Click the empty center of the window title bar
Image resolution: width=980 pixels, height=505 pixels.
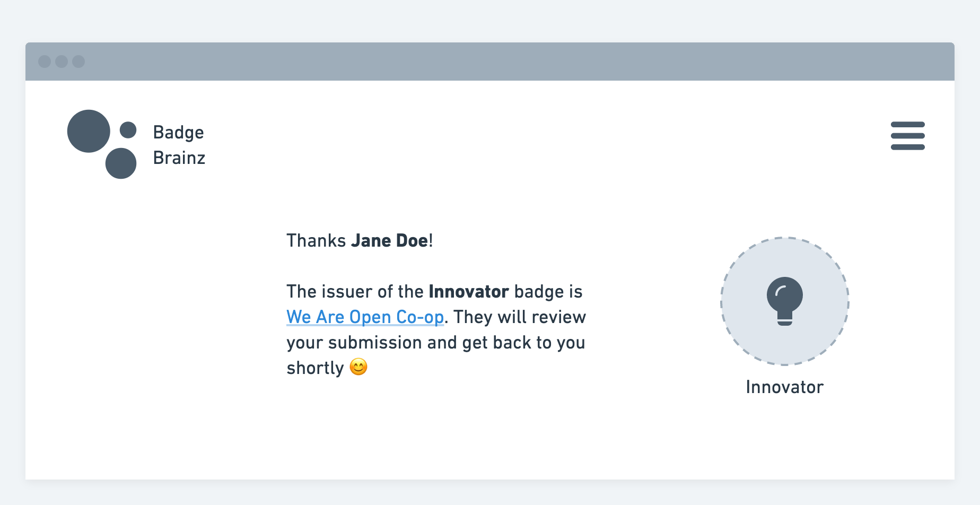click(x=490, y=62)
